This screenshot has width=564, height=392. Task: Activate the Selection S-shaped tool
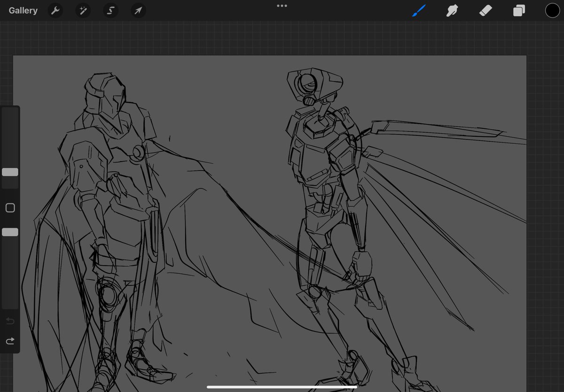(111, 10)
